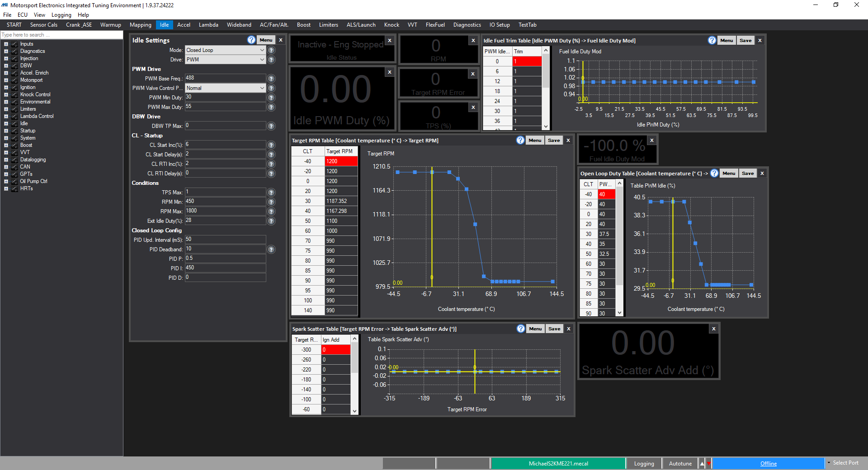Close the Idle Status gauge
Viewport: 868px width, 470px height.
[x=390, y=40]
